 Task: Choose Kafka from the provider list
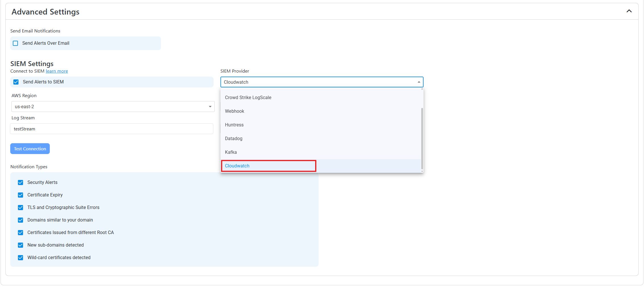click(x=231, y=152)
